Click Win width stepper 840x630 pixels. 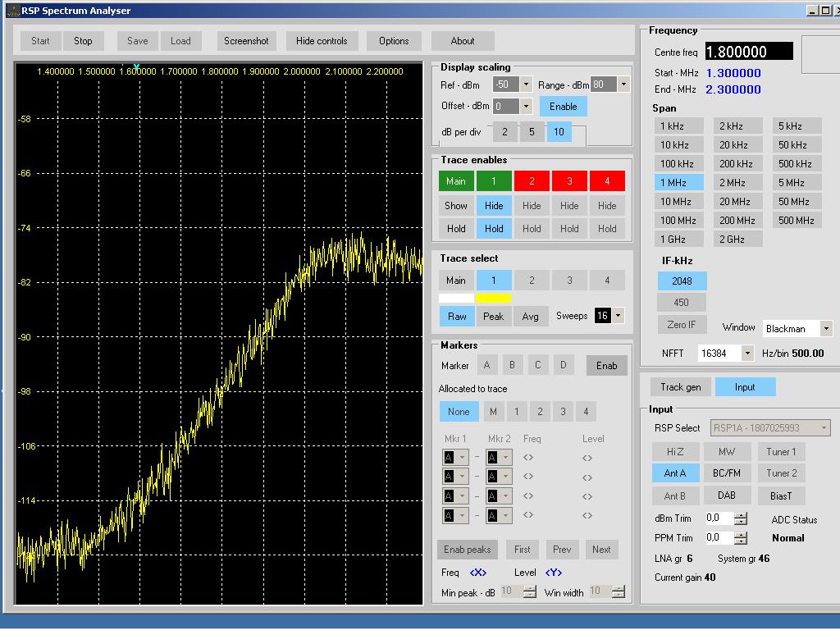pyautogui.click(x=619, y=591)
